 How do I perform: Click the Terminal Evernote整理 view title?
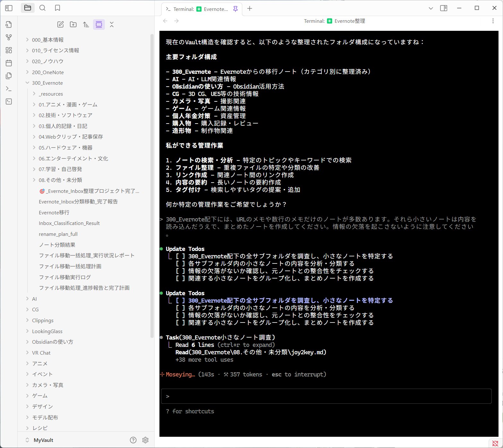[x=334, y=21]
